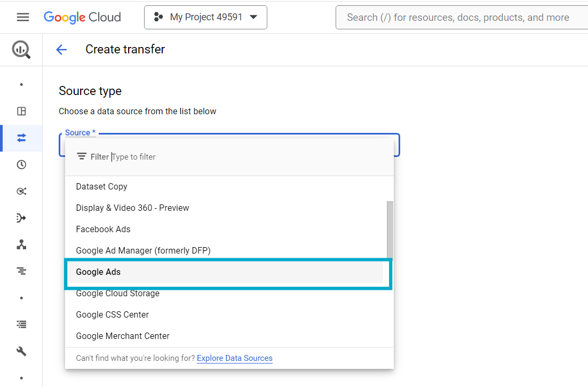The width and height of the screenshot is (588, 387).
Task: Click the hierarchy nodes icon in sidebar
Action: 21,244
